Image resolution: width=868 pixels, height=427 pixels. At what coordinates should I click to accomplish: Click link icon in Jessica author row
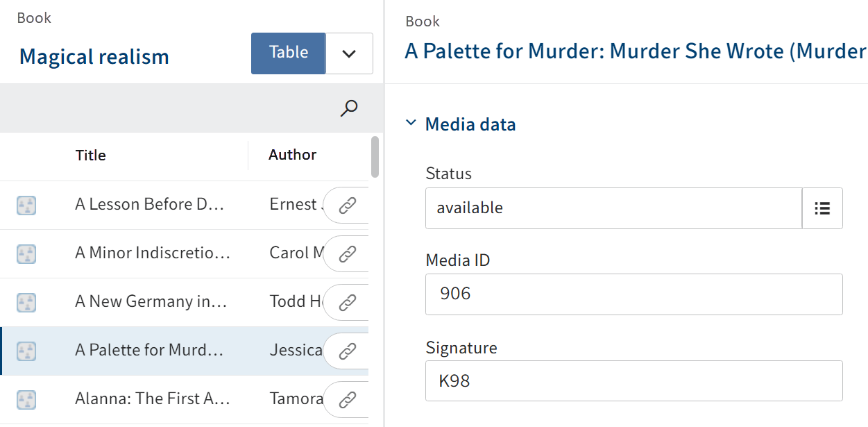(347, 351)
